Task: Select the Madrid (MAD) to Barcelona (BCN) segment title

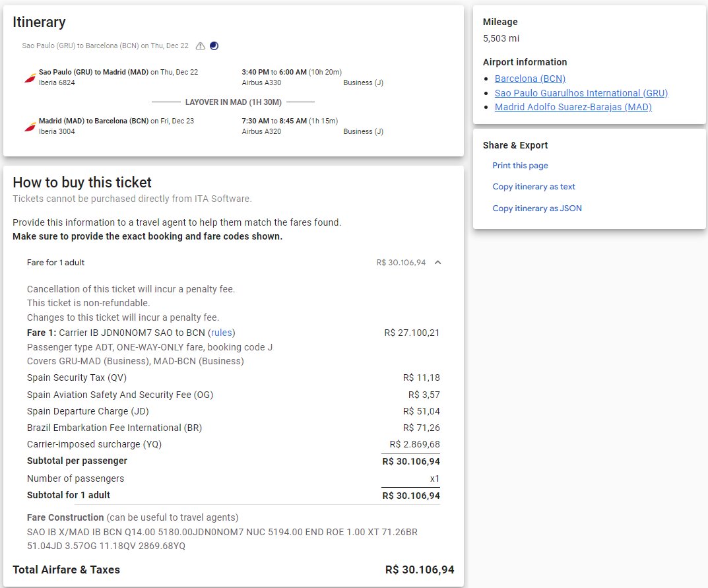Action: coord(117,121)
